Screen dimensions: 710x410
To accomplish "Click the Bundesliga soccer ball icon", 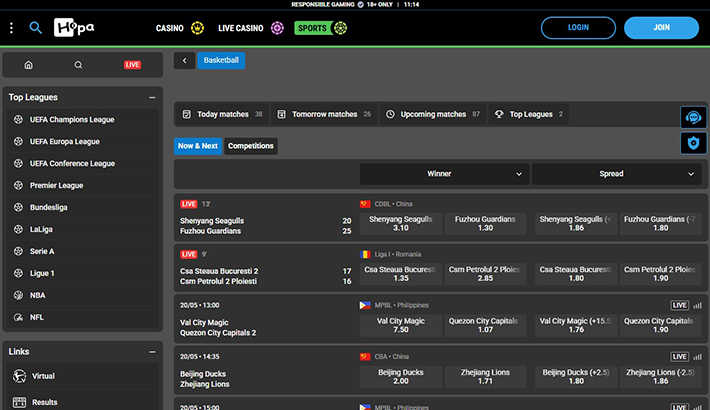I will (x=18, y=207).
